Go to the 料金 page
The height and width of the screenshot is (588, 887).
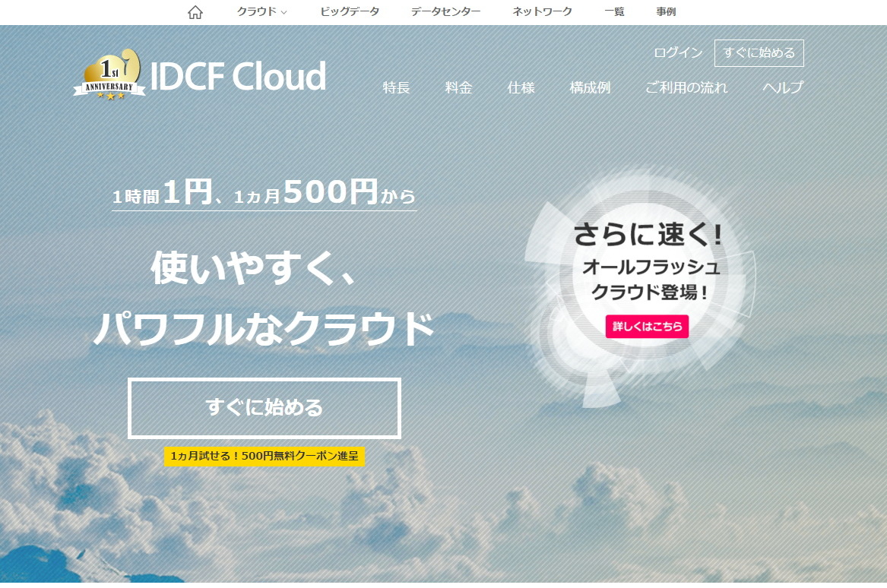[458, 87]
